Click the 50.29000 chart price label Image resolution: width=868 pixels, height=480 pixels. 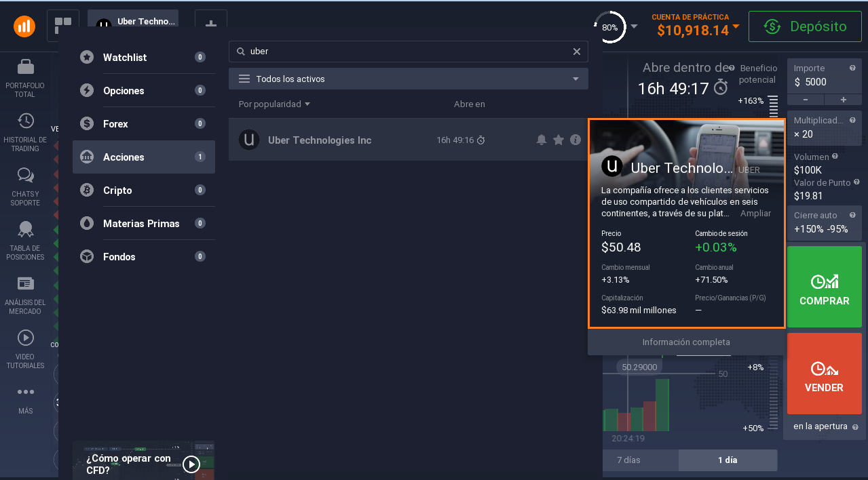[x=640, y=367]
